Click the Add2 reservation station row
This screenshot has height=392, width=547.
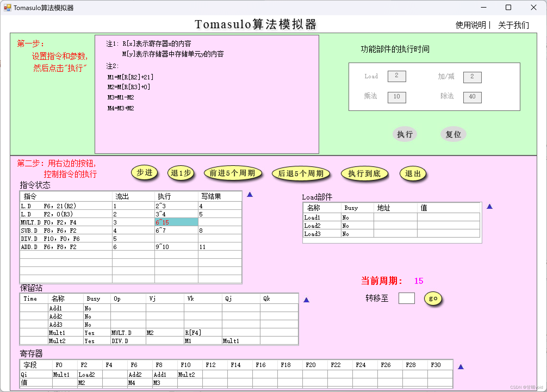pyautogui.click(x=159, y=316)
